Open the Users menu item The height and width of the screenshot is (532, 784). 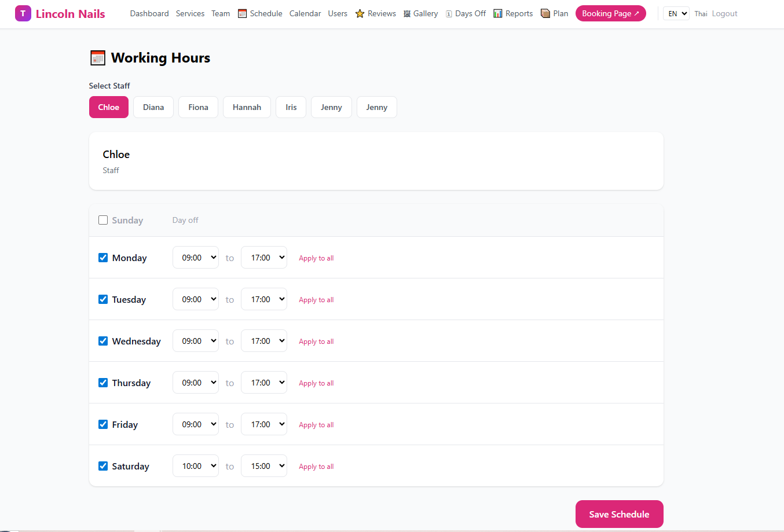click(338, 13)
